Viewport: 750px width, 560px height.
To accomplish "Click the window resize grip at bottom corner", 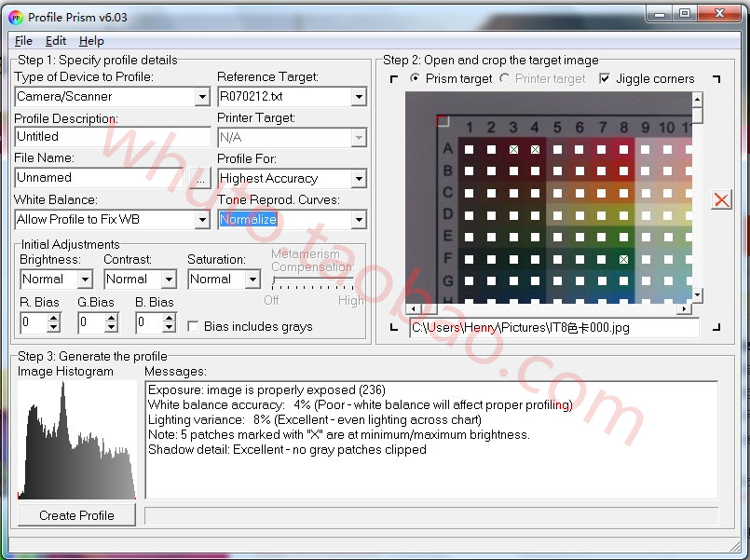I will click(x=735, y=545).
